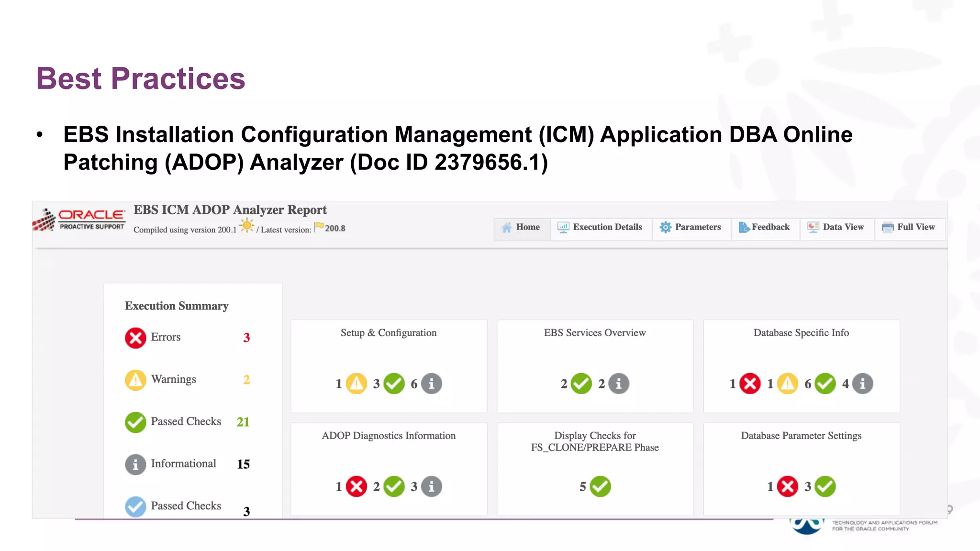Click green check in ADOP Diagnostics Information card
This screenshot has width=980, height=551.
point(394,486)
